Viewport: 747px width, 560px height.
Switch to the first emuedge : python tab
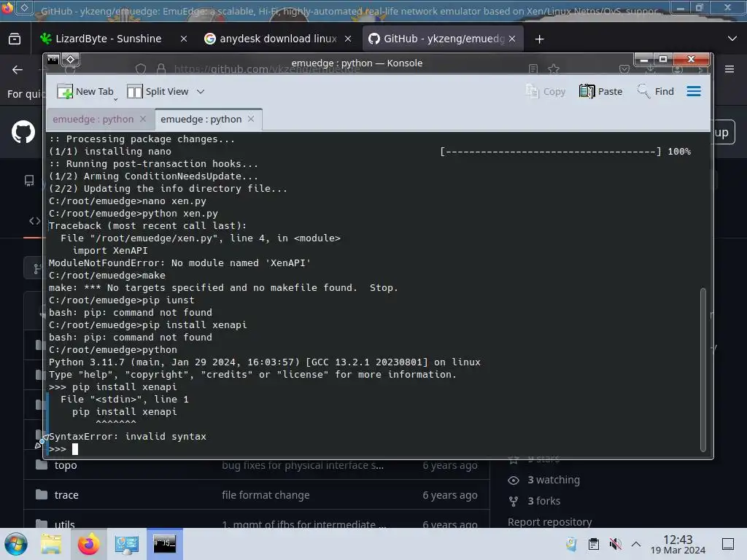click(93, 119)
